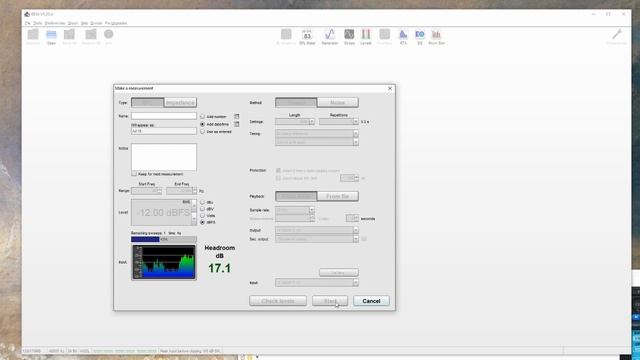640x360 pixels.
Task: Open the Preferences menu
Action: [x=55, y=23]
